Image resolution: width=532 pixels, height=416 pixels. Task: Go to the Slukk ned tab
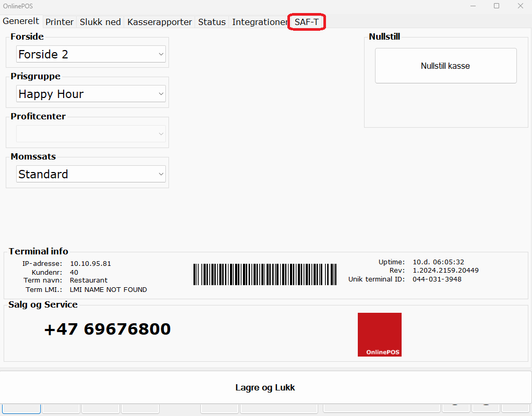tap(100, 22)
